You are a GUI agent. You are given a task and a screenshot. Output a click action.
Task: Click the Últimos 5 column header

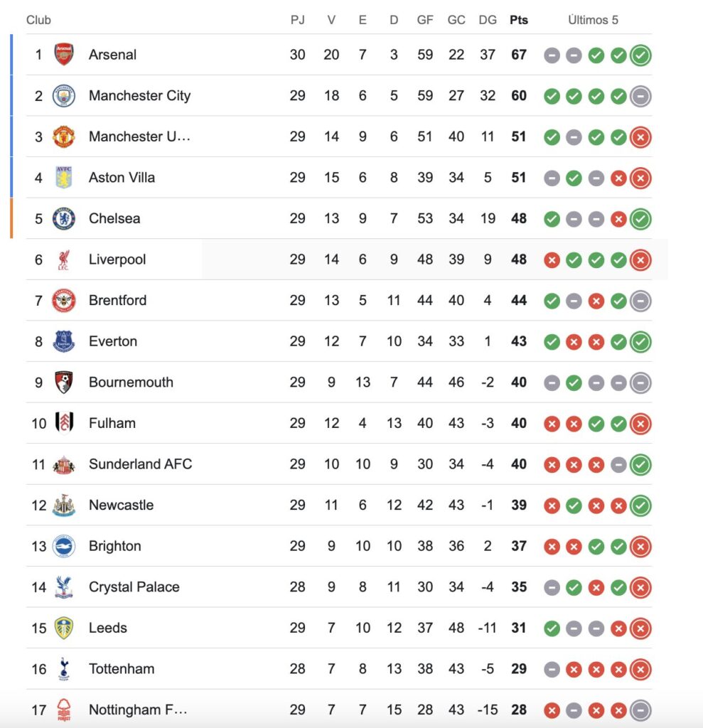point(593,20)
